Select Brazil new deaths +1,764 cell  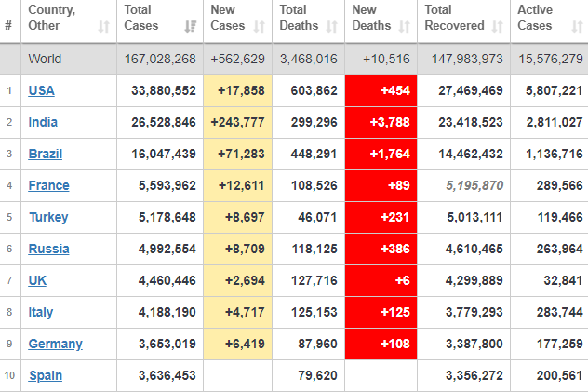(x=381, y=154)
